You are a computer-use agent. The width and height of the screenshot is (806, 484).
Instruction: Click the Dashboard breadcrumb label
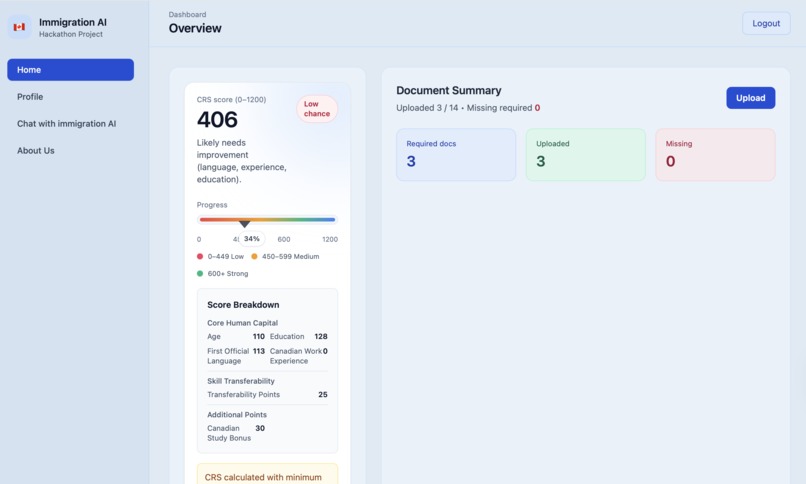point(187,14)
